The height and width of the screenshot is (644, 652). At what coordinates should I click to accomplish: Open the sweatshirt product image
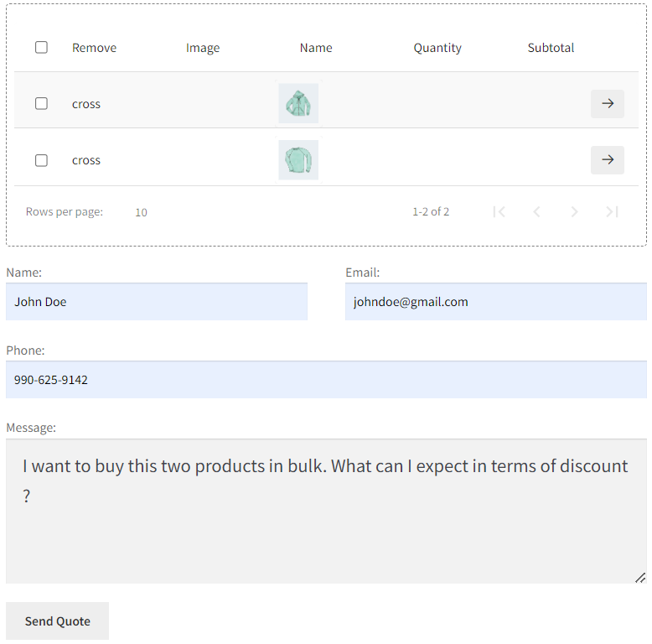point(298,160)
